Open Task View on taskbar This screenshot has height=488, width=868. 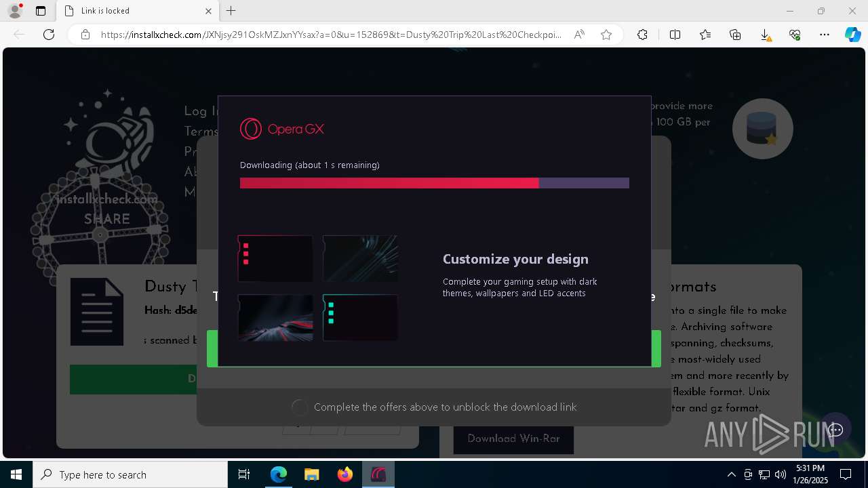pos(244,474)
